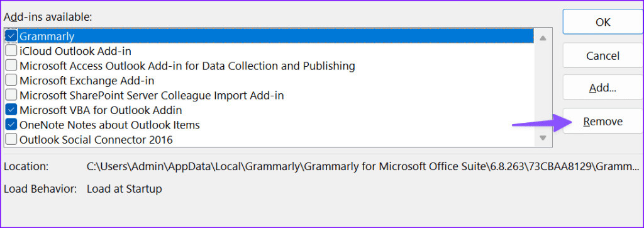Click the list scroll up arrow
Image resolution: width=644 pixels, height=228 pixels.
pos(543,38)
